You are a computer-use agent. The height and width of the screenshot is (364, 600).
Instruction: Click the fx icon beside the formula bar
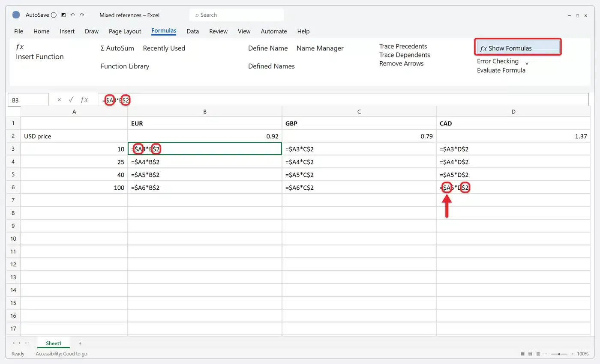(84, 100)
